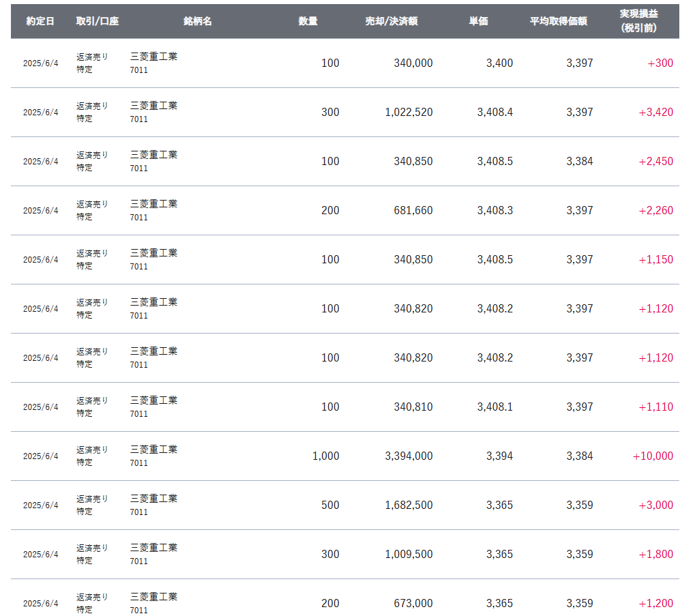Click unit price 3,408.1
Image resolution: width=695 pixels, height=616 pixels.
[x=495, y=407]
